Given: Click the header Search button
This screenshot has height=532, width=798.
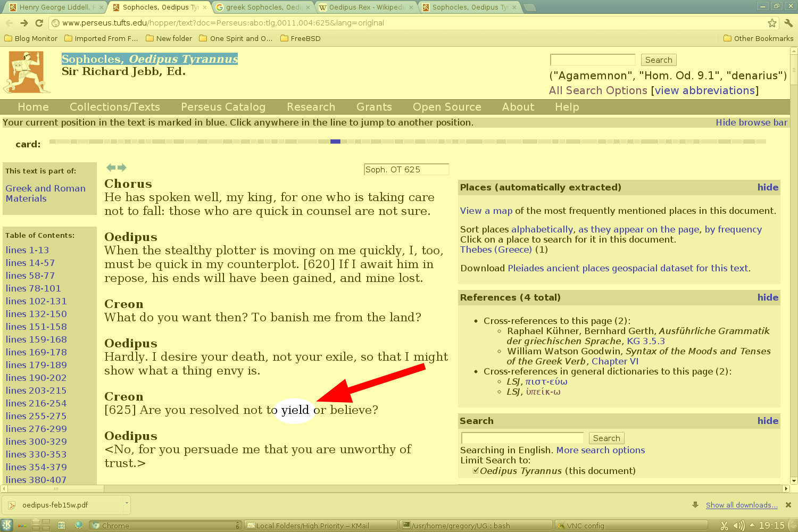Looking at the screenshot, I should 659,60.
